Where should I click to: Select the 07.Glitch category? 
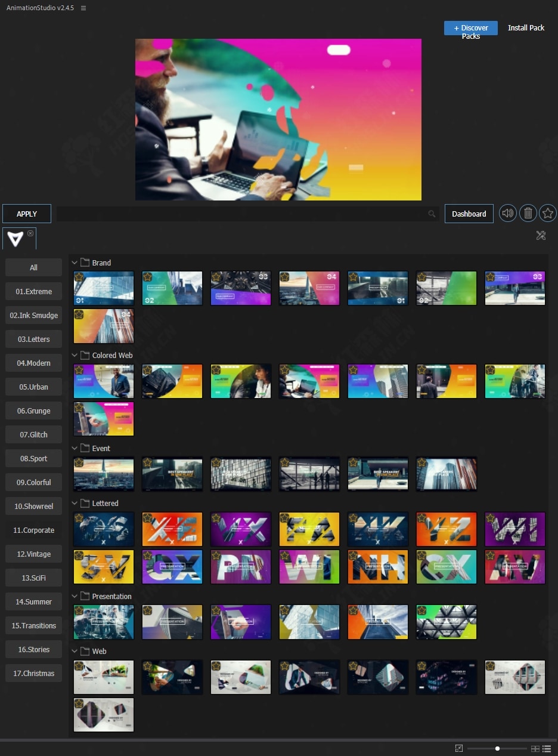33,434
